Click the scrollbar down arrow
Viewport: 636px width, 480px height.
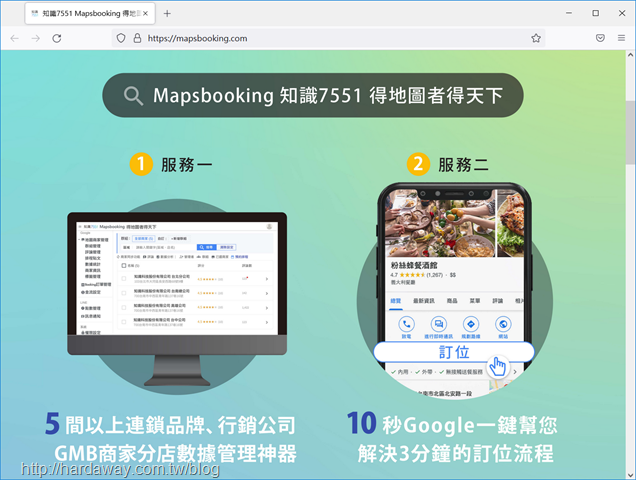630,475
